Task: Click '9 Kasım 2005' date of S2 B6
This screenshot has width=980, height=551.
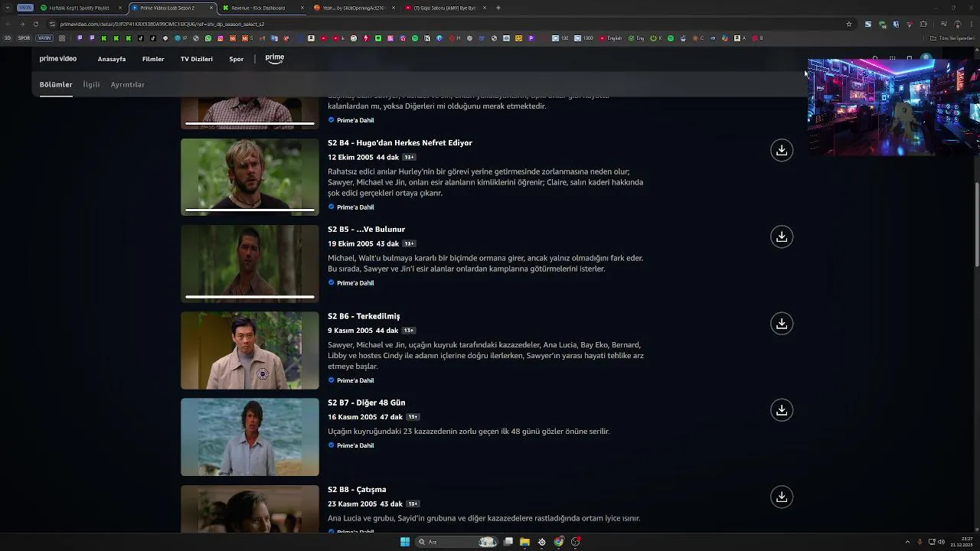Action: coord(350,331)
